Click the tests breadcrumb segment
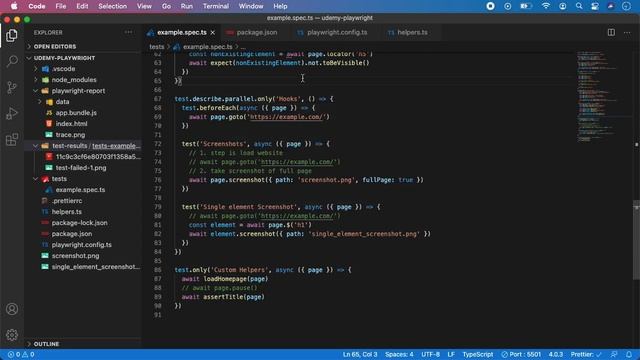This screenshot has height=360, width=640. click(x=156, y=47)
